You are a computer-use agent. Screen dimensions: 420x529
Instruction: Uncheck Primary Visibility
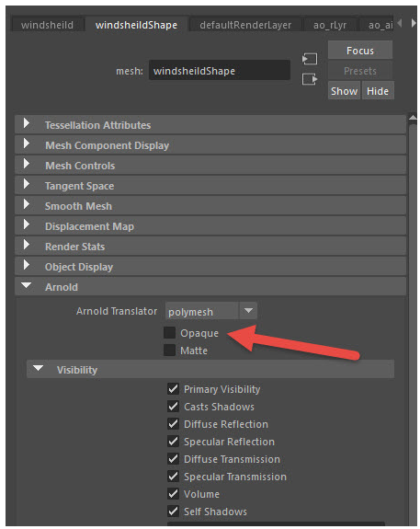tap(174, 389)
